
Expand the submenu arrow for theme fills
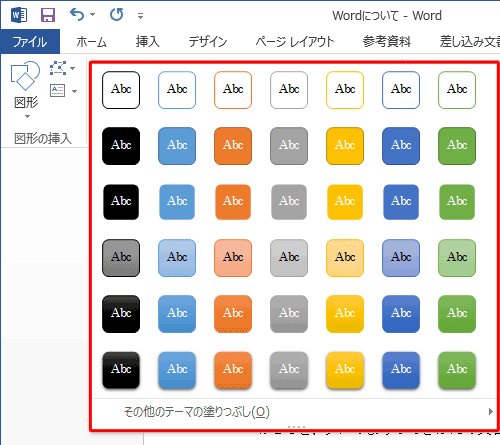coord(490,412)
